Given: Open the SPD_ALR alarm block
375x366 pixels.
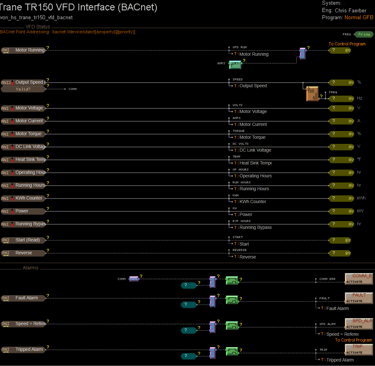Looking at the screenshot, I should 359,324.
